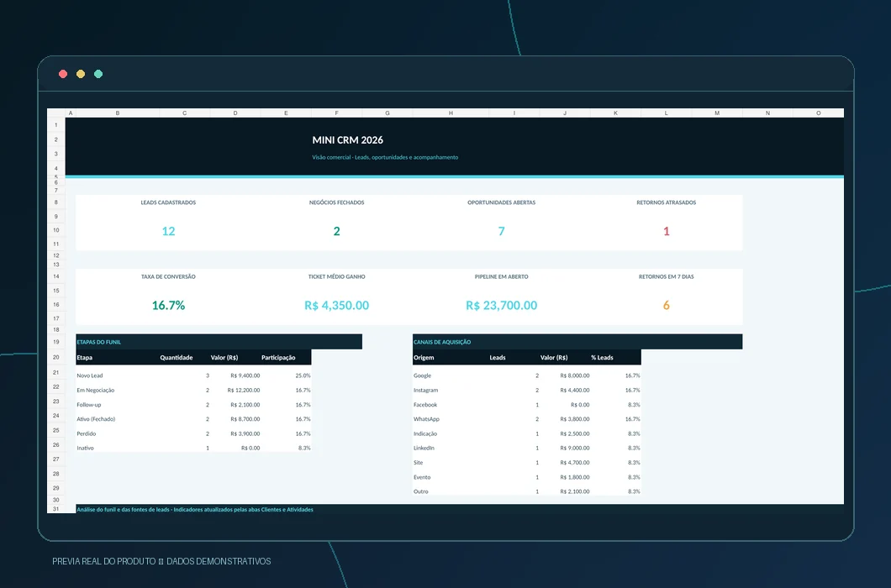The image size is (891, 588).
Task: Select row 21 header
Action: [56, 373]
